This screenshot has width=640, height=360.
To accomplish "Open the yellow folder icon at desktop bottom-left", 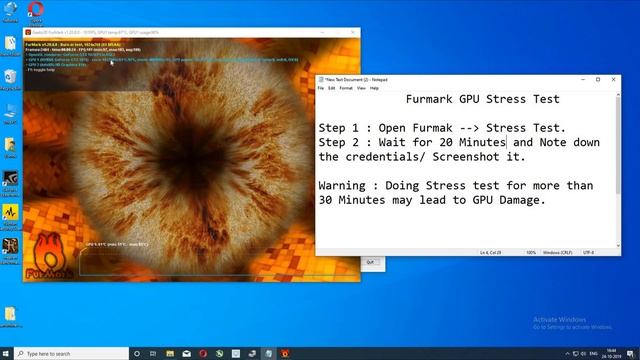I will click(10, 317).
